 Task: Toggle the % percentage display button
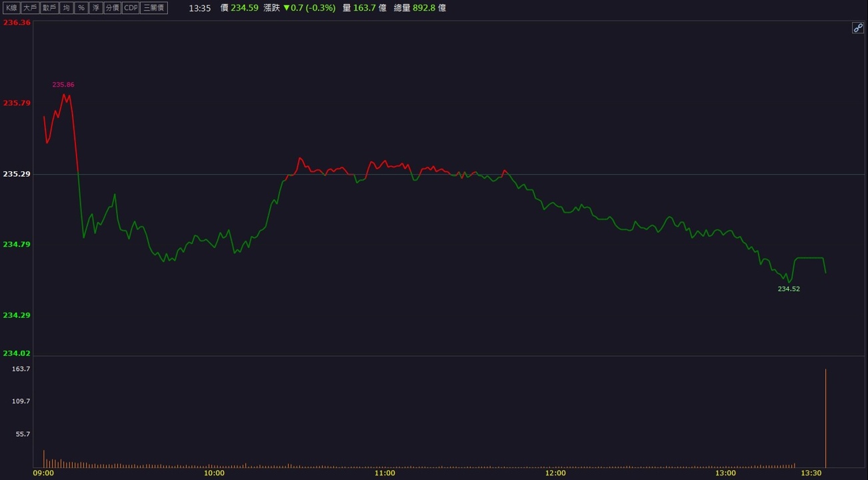pyautogui.click(x=81, y=8)
